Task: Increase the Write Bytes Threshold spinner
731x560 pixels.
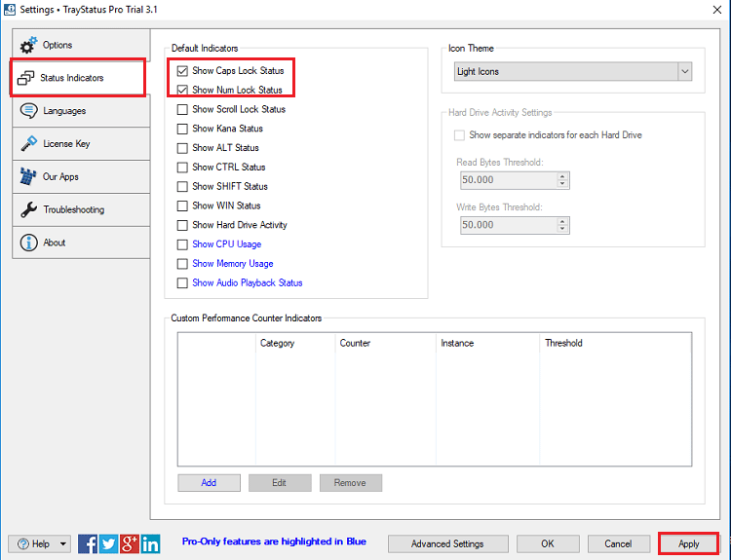Action: pos(562,221)
